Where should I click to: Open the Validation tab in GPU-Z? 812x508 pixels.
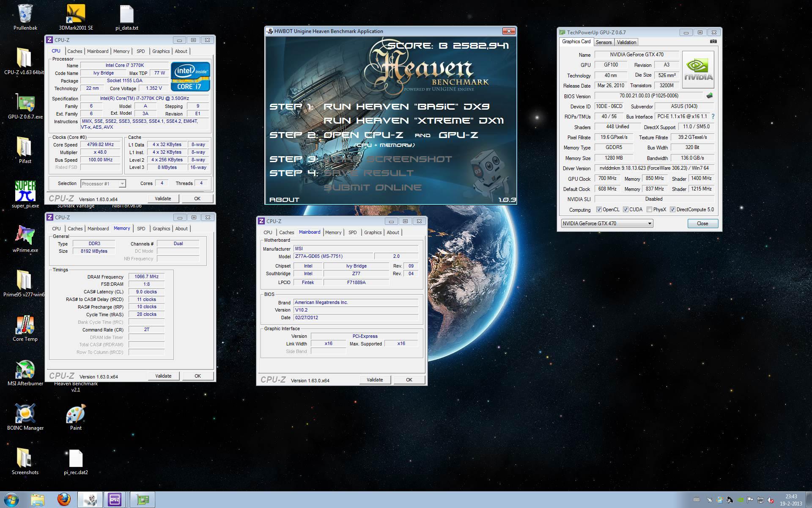click(626, 42)
